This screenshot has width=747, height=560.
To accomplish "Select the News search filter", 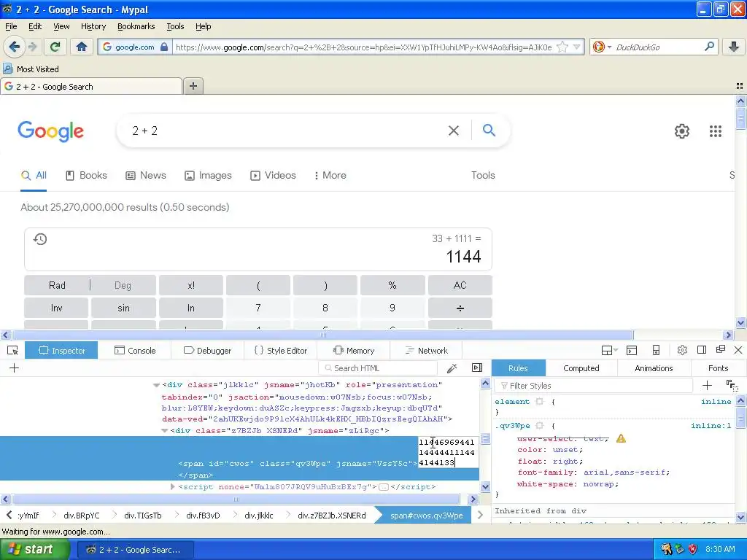I will 146,175.
